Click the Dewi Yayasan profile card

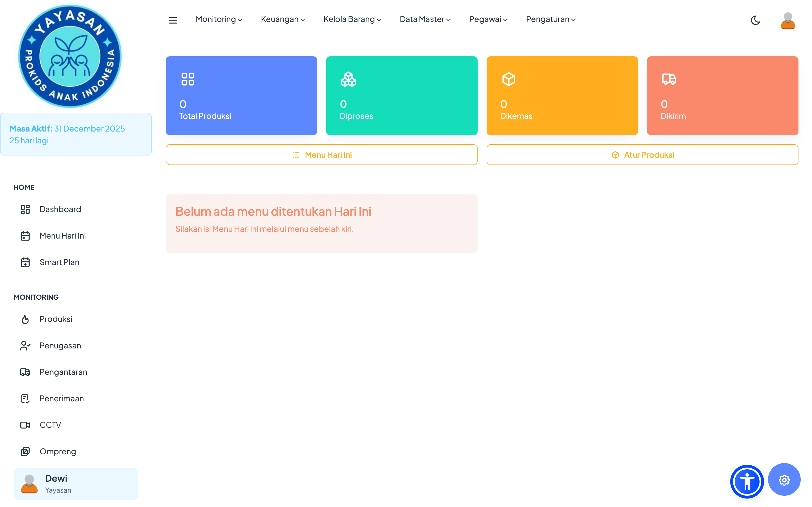click(x=76, y=484)
